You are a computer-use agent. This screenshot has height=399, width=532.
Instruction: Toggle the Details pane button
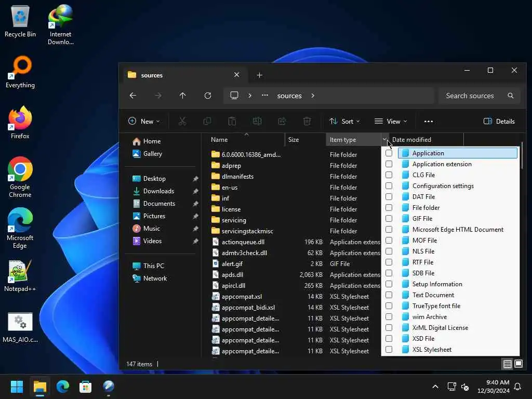pos(499,121)
